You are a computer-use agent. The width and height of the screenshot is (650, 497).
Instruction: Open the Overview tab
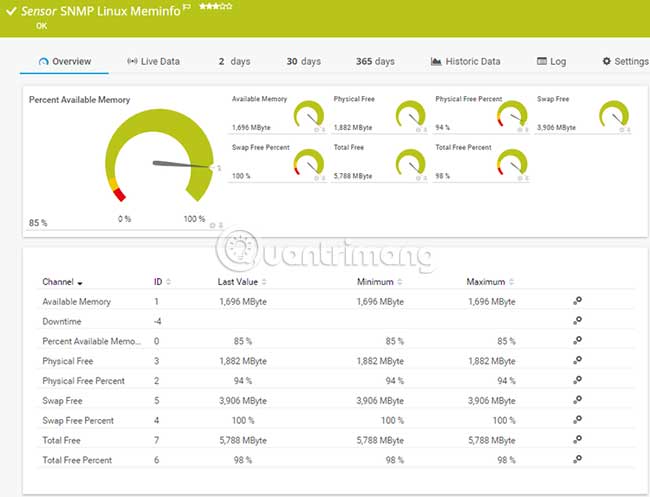(x=65, y=61)
